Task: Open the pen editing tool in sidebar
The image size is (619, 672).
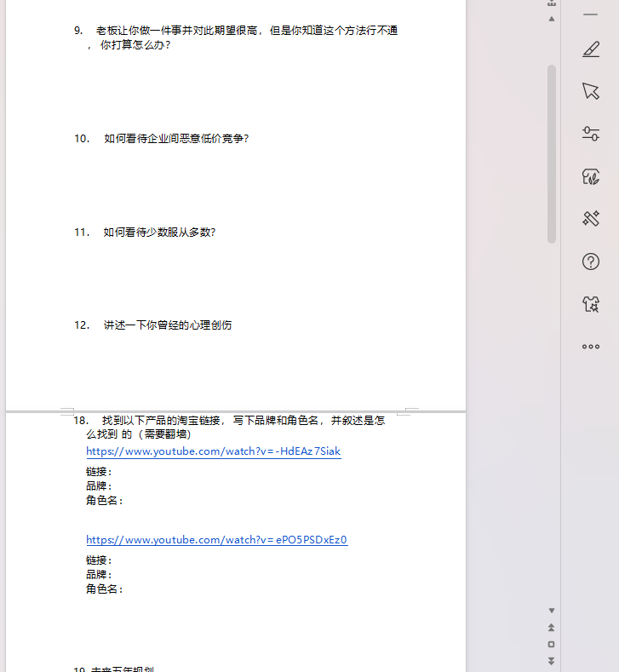Action: click(x=590, y=49)
